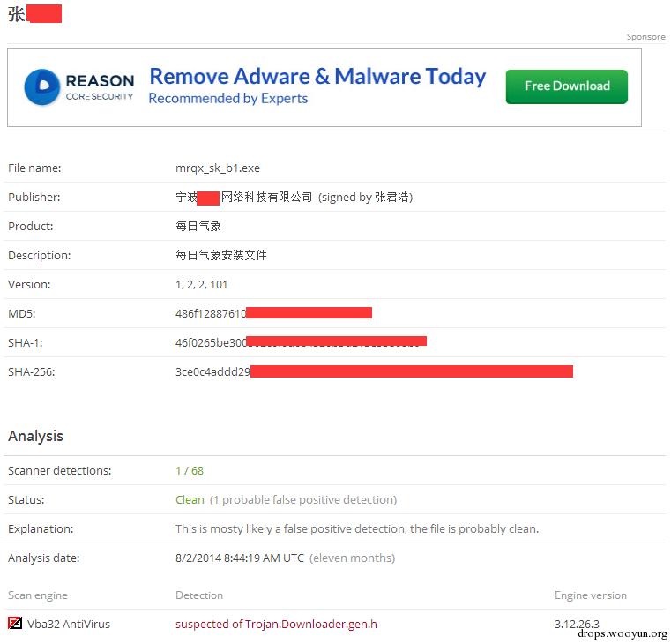Click the Publisher row label
The width and height of the screenshot is (671, 644).
click(34, 197)
